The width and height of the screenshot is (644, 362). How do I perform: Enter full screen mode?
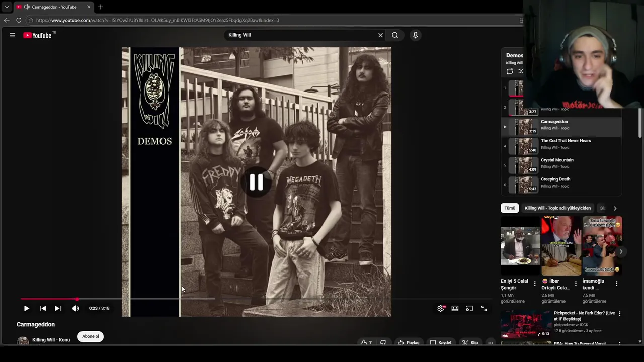[x=484, y=308]
